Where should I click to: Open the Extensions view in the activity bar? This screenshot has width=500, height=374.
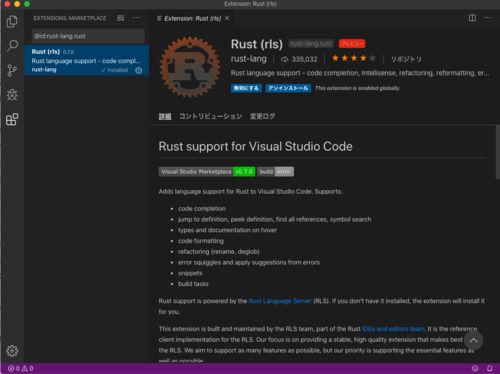(x=12, y=119)
